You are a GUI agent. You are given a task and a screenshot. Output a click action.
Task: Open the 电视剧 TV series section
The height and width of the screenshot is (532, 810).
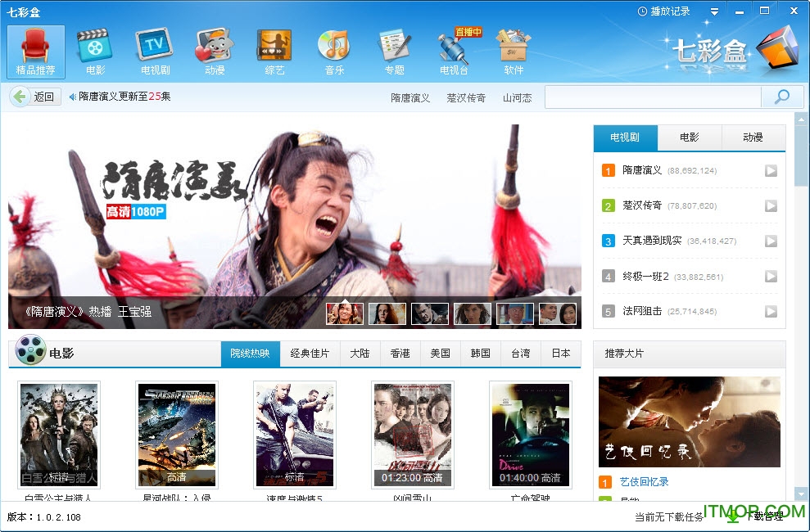coord(155,52)
